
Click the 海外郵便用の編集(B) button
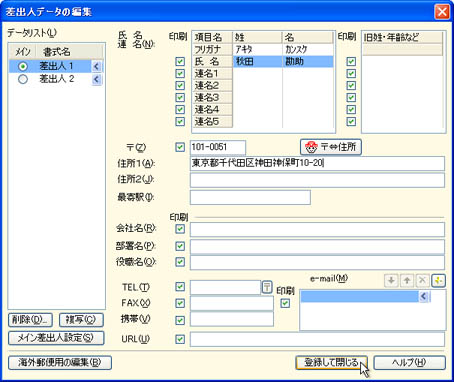click(x=60, y=363)
